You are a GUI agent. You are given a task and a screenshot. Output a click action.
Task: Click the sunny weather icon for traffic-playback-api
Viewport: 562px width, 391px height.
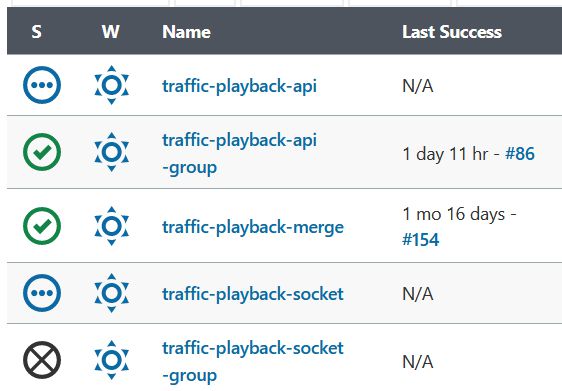pyautogui.click(x=111, y=85)
